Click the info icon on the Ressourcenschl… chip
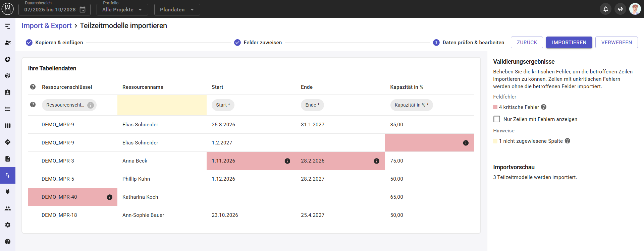644x251 pixels. [x=91, y=105]
